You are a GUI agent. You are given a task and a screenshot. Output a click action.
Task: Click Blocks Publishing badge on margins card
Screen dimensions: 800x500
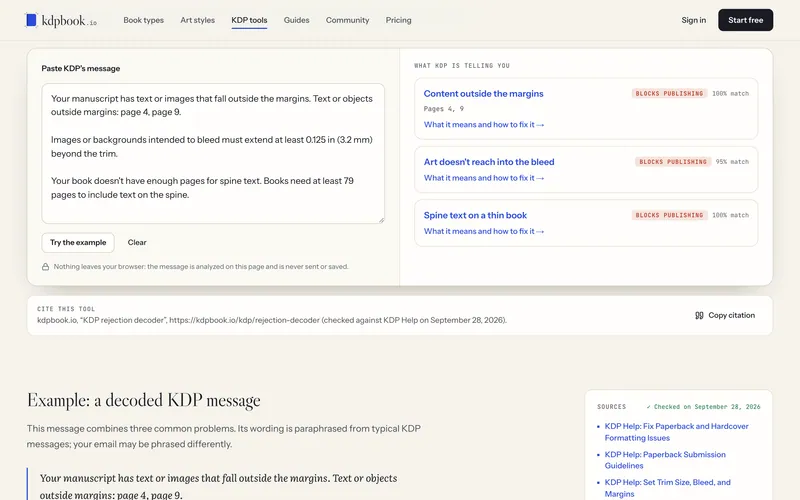(669, 93)
